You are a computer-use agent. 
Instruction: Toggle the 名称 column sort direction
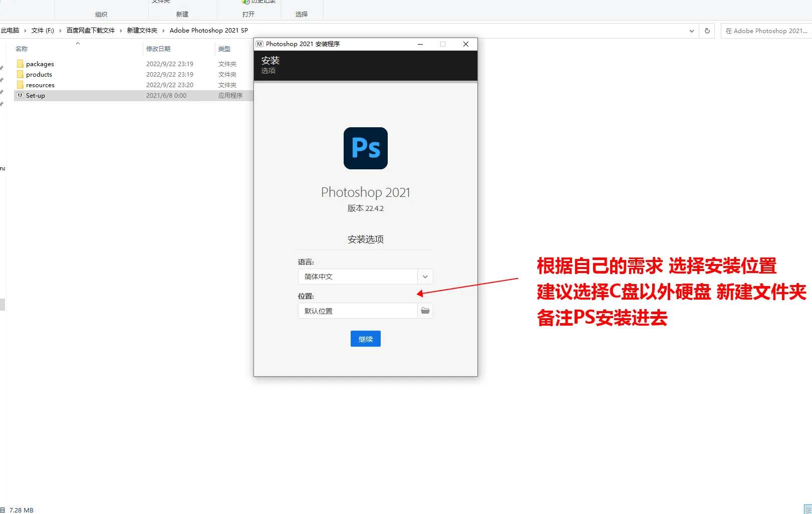point(22,49)
